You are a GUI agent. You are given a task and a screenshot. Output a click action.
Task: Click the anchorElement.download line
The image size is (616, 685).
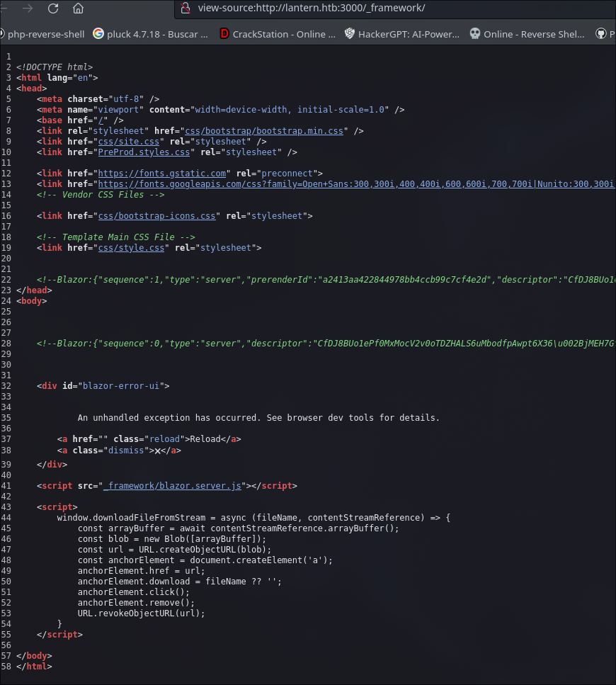click(180, 582)
